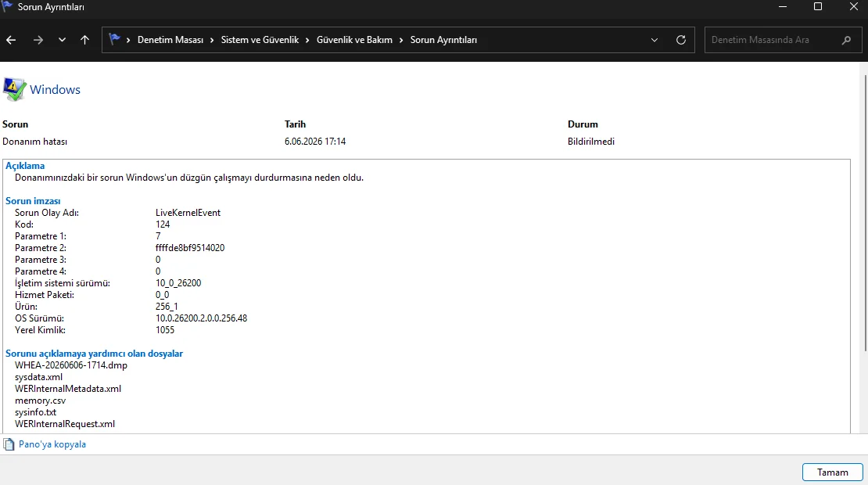This screenshot has height=485, width=868.
Task: Click the İşletim sistemi sürümü value 10_0_26200
Action: click(x=178, y=283)
